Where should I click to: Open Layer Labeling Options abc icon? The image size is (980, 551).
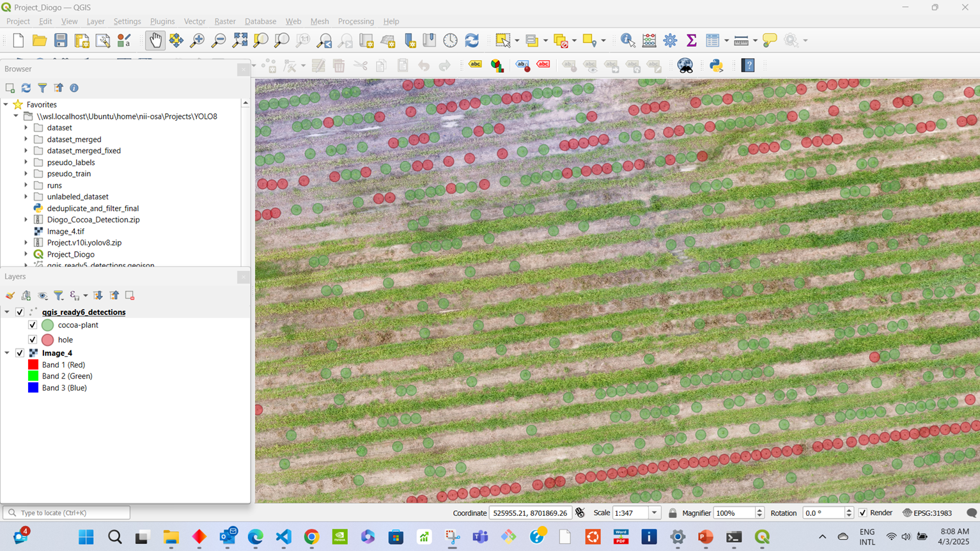[475, 65]
